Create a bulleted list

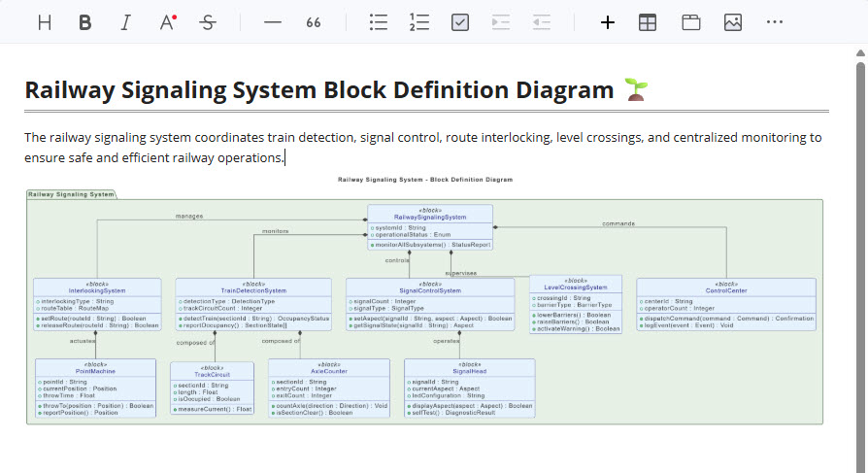pos(379,22)
